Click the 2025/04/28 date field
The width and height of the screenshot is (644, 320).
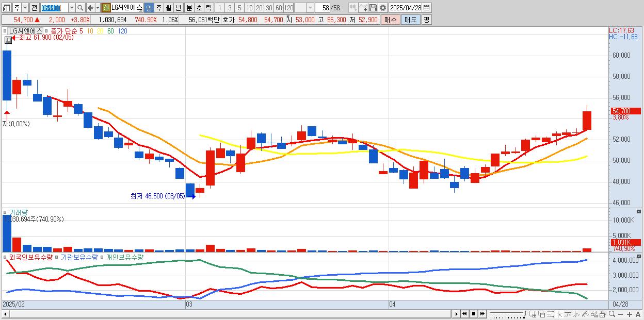[406, 8]
